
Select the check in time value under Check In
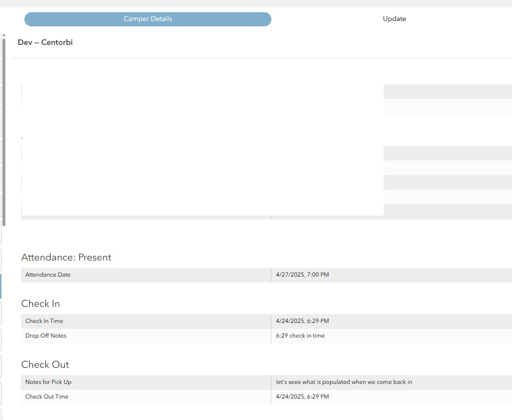tap(302, 321)
